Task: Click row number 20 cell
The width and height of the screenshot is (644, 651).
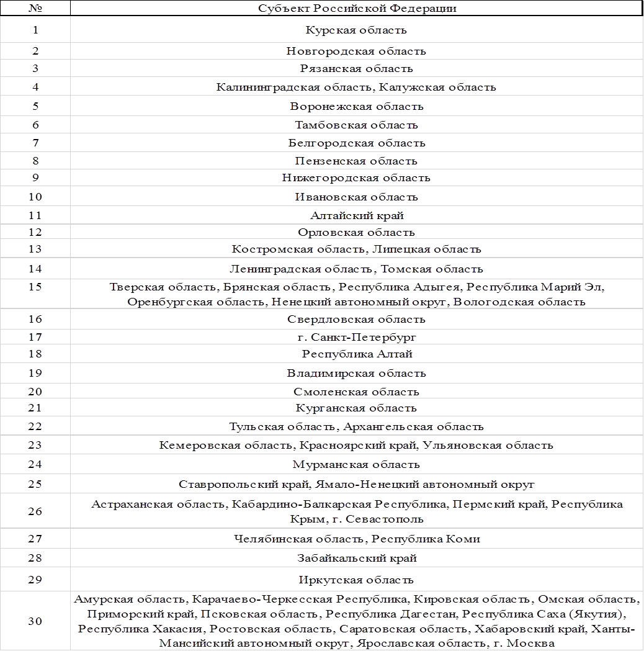Action: coord(35,391)
